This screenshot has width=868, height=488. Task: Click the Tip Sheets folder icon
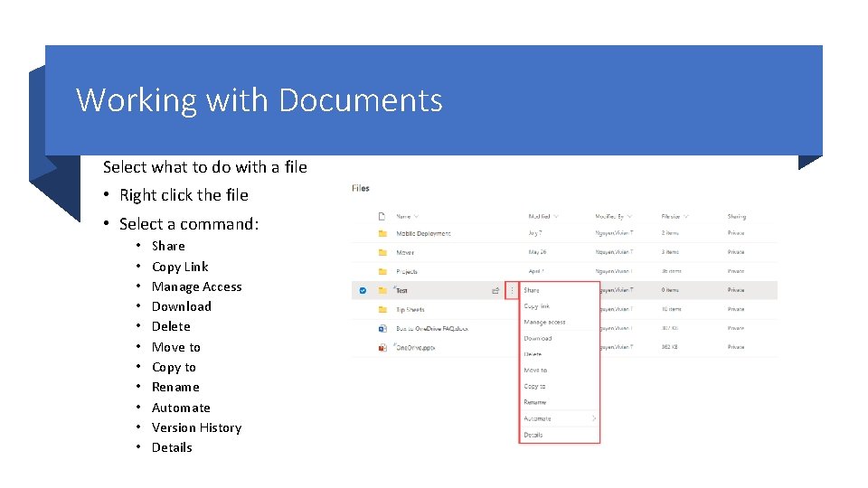(382, 310)
